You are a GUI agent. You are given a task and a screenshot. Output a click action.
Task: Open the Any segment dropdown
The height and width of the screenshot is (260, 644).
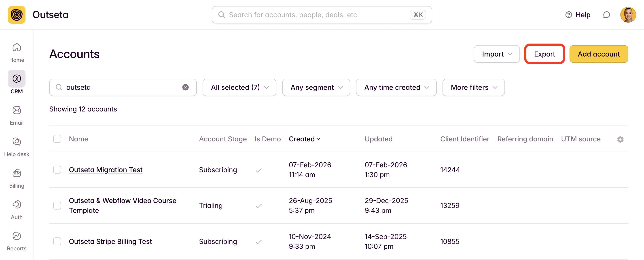click(x=316, y=87)
